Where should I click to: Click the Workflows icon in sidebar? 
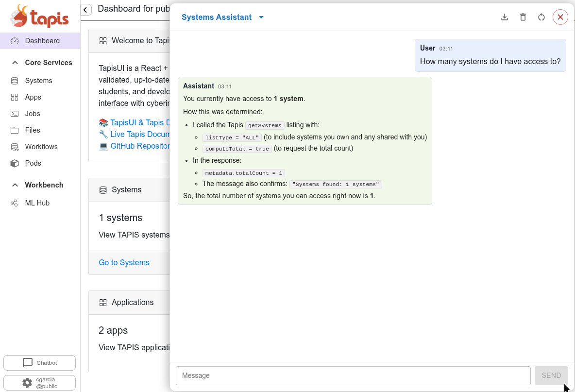coord(15,147)
